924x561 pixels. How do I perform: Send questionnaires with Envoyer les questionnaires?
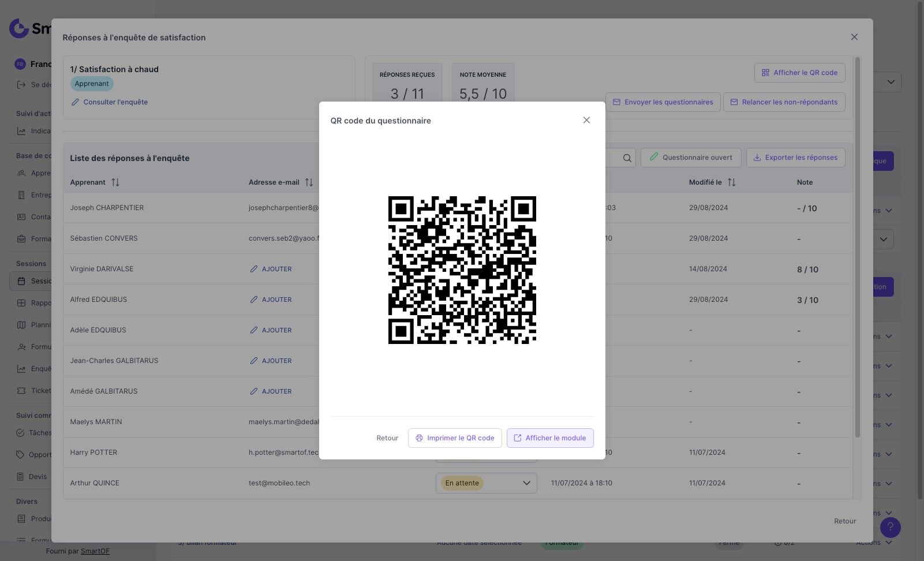(663, 102)
